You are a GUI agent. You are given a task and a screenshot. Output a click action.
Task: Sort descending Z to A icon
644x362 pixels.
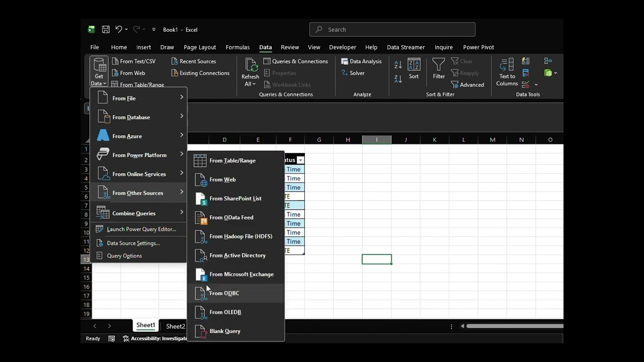tap(398, 79)
